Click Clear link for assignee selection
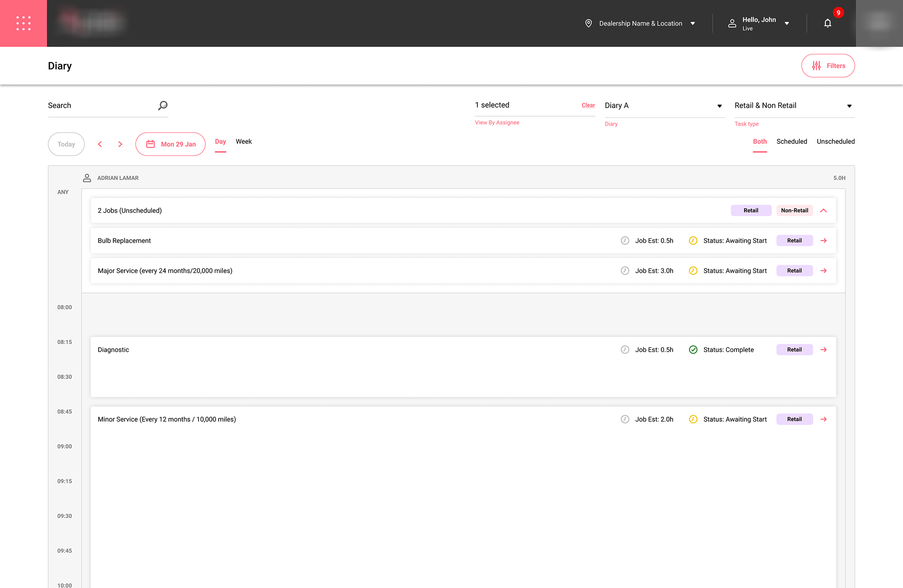Image resolution: width=903 pixels, height=588 pixels. tap(588, 105)
